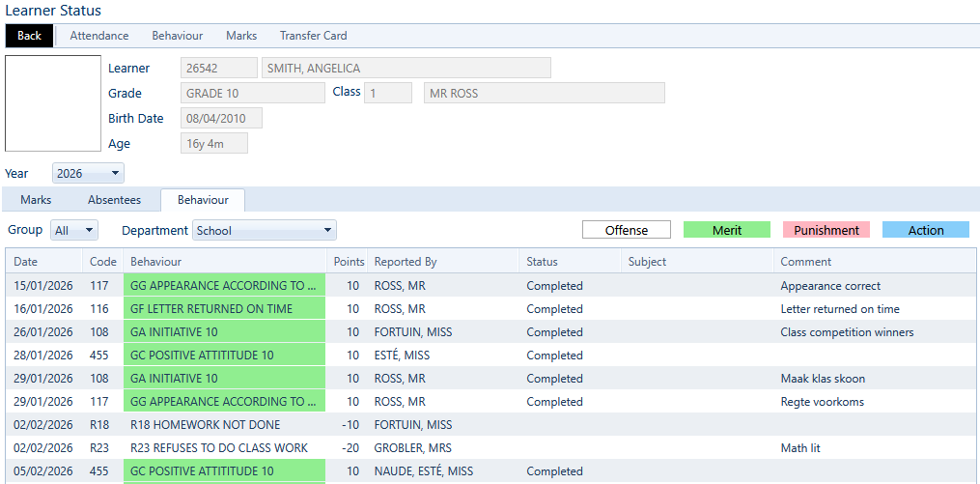Sort by the Behaviour column header
980x484 pixels.
[x=225, y=262]
